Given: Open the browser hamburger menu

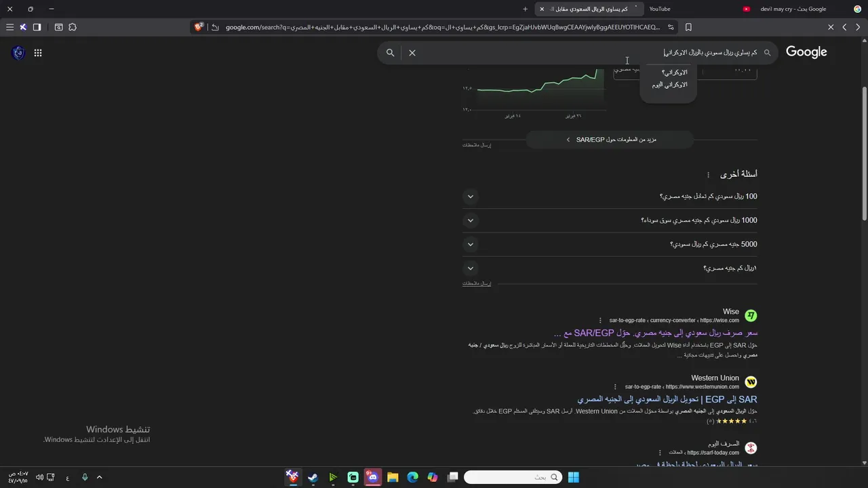Looking at the screenshot, I should [x=9, y=27].
